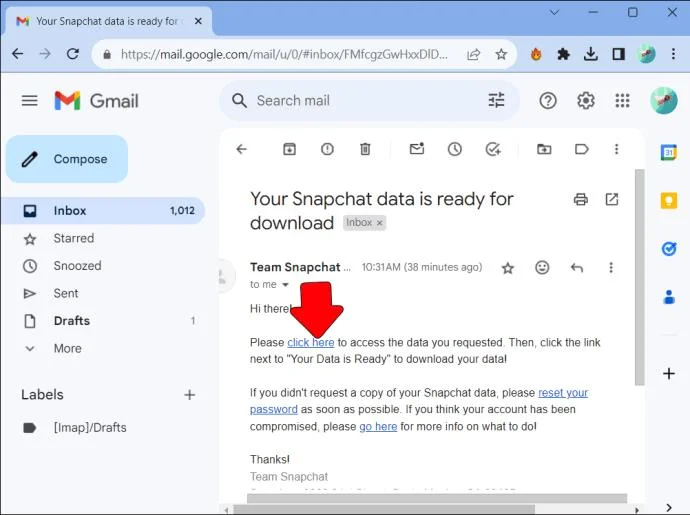Snooze this email with clock icon
The width and height of the screenshot is (690, 515).
[455, 149]
